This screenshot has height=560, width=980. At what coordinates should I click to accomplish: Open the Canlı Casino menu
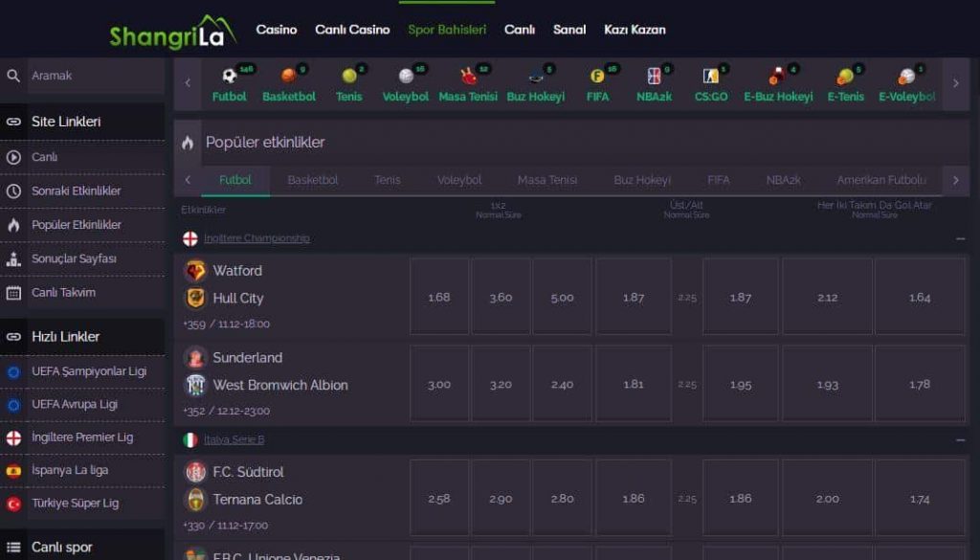pos(352,30)
